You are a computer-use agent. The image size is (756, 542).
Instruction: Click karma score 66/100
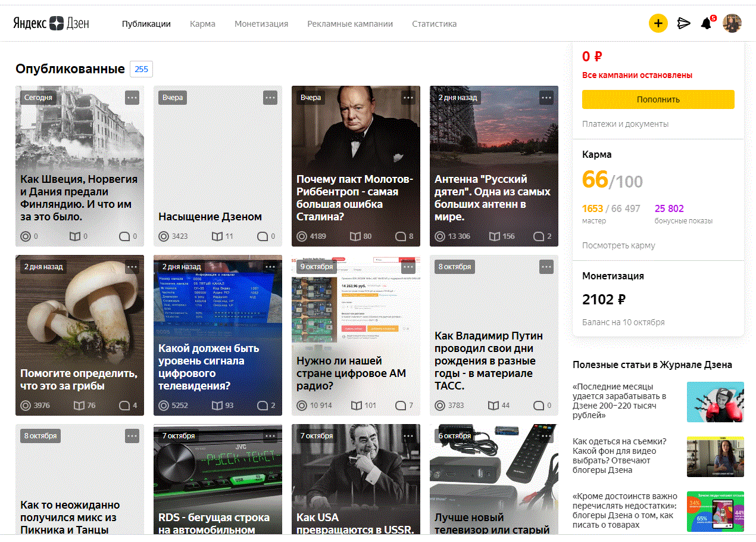pos(613,179)
